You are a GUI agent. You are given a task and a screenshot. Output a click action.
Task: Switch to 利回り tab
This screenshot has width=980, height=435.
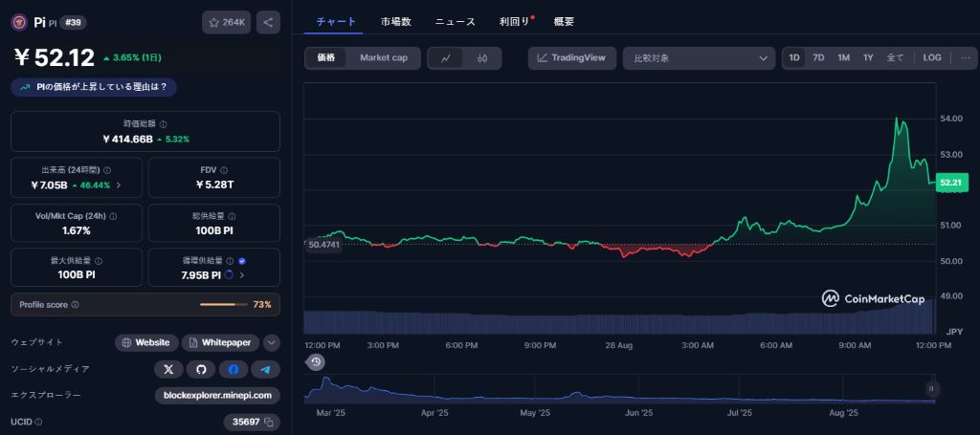(515, 22)
